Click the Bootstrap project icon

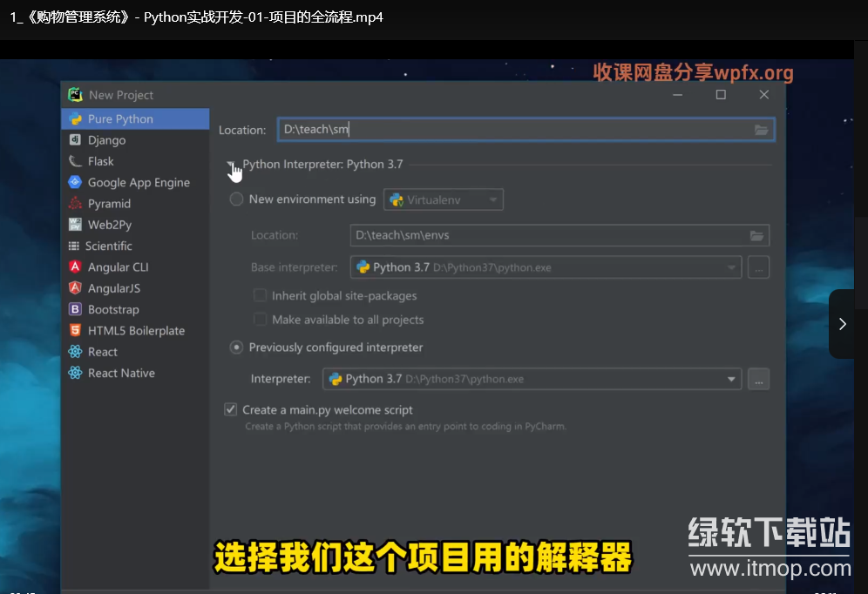point(75,309)
